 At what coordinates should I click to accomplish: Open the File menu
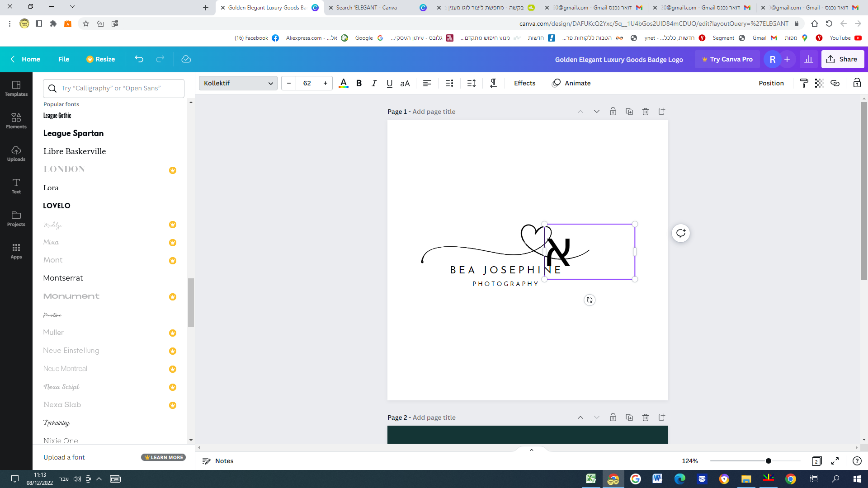64,59
